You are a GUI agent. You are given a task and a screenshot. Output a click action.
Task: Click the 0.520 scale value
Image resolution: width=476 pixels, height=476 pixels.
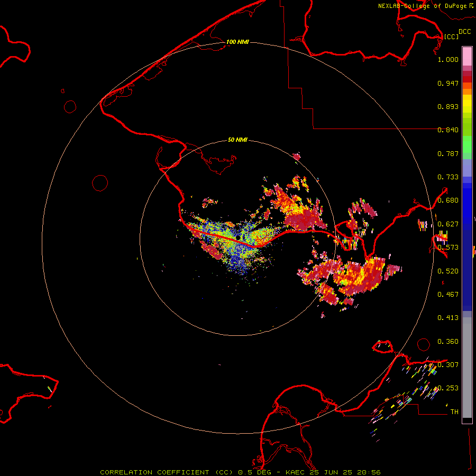coord(448,271)
